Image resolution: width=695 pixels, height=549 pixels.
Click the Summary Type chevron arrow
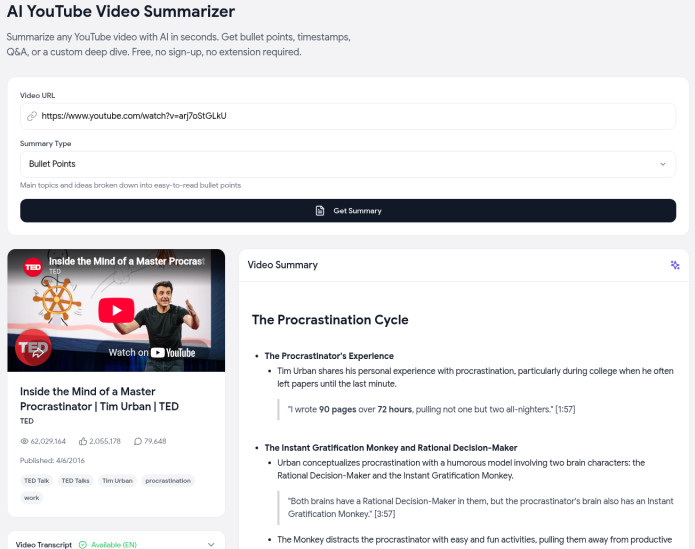663,164
